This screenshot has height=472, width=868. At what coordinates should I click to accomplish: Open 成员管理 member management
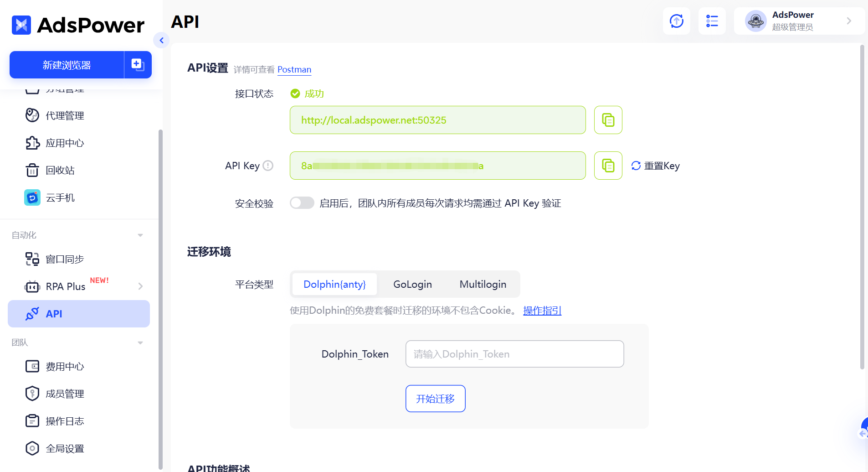(x=65, y=393)
